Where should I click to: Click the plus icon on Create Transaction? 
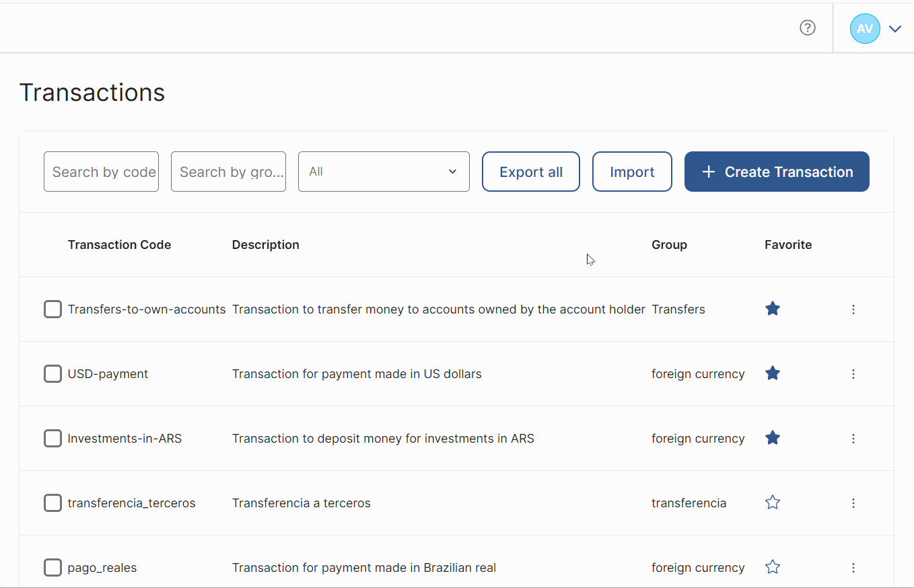pyautogui.click(x=708, y=172)
